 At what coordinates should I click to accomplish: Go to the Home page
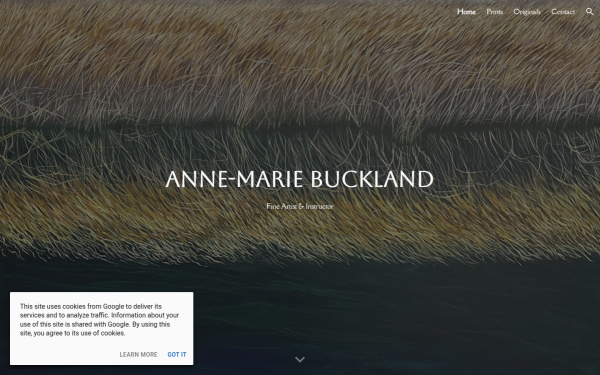pyautogui.click(x=466, y=12)
